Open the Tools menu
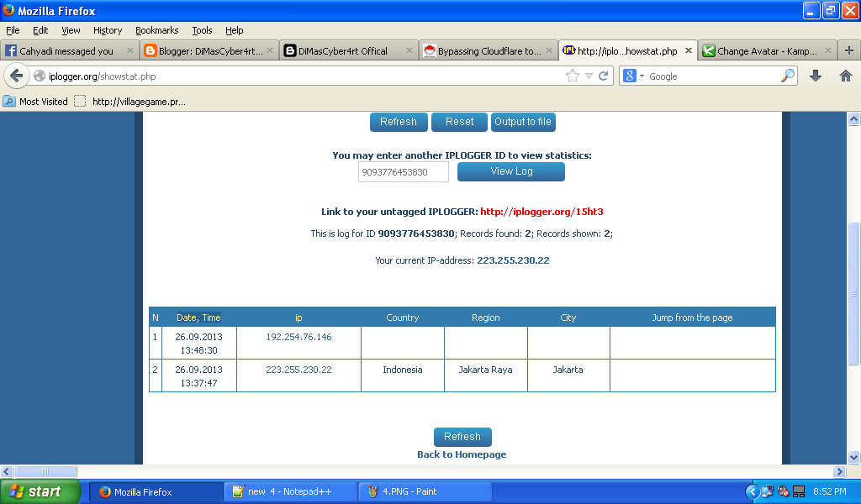Screen dimensions: 861x504 [202, 30]
